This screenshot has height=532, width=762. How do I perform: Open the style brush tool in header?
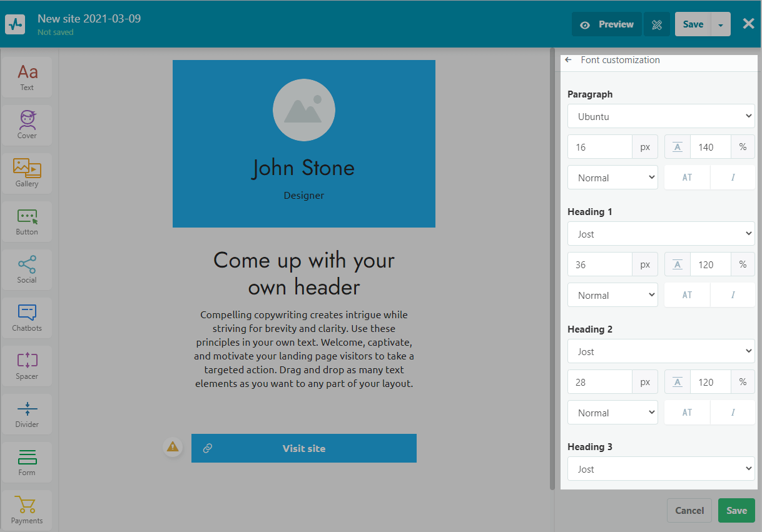click(x=656, y=25)
